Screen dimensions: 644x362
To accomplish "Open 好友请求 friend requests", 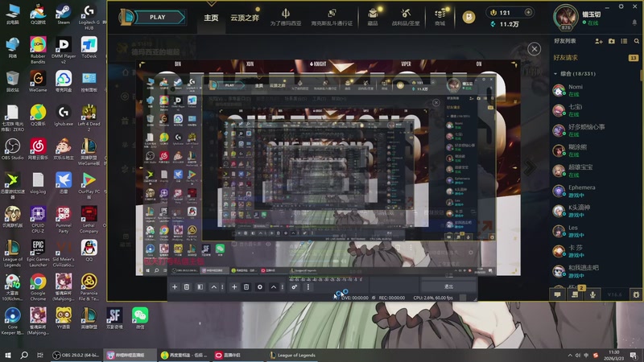I will pyautogui.click(x=566, y=58).
